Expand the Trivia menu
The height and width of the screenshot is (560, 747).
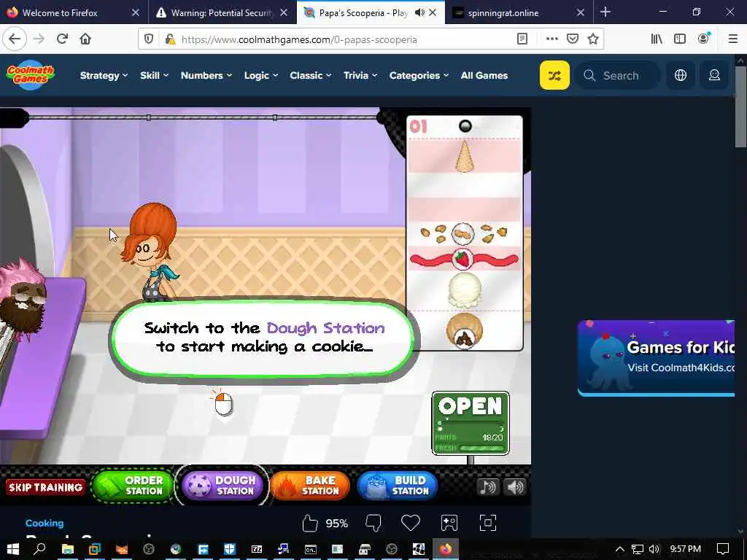[x=360, y=75]
